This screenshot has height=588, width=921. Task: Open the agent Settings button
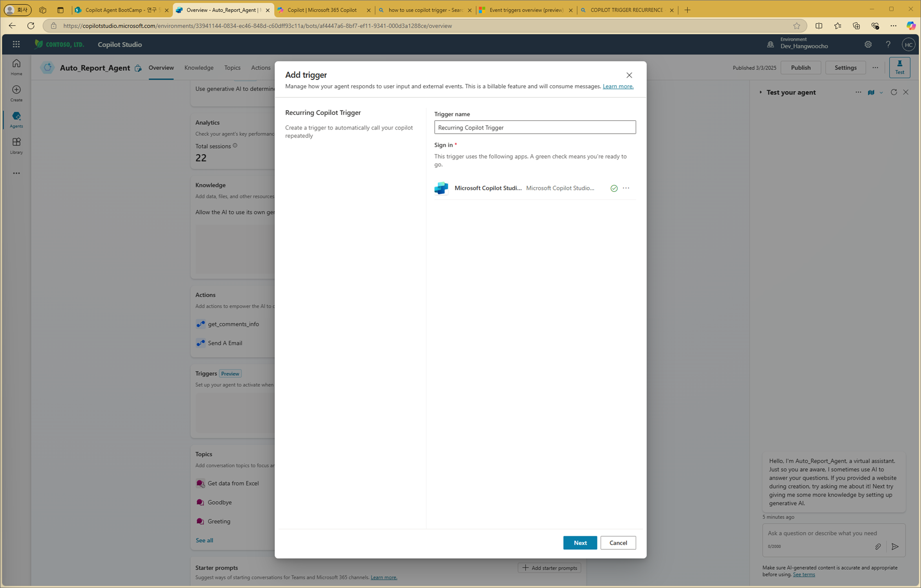pyautogui.click(x=845, y=67)
